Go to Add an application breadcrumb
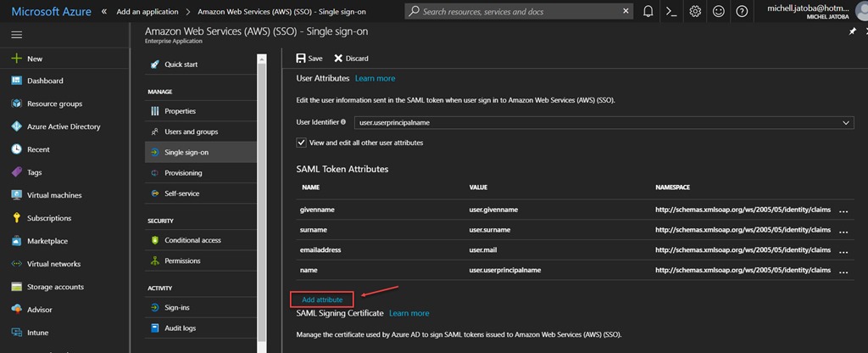 pos(147,11)
